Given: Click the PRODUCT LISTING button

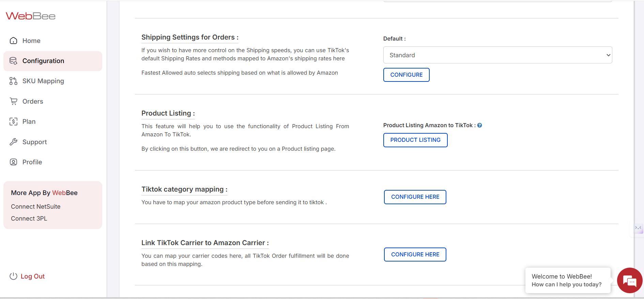Looking at the screenshot, I should 415,140.
